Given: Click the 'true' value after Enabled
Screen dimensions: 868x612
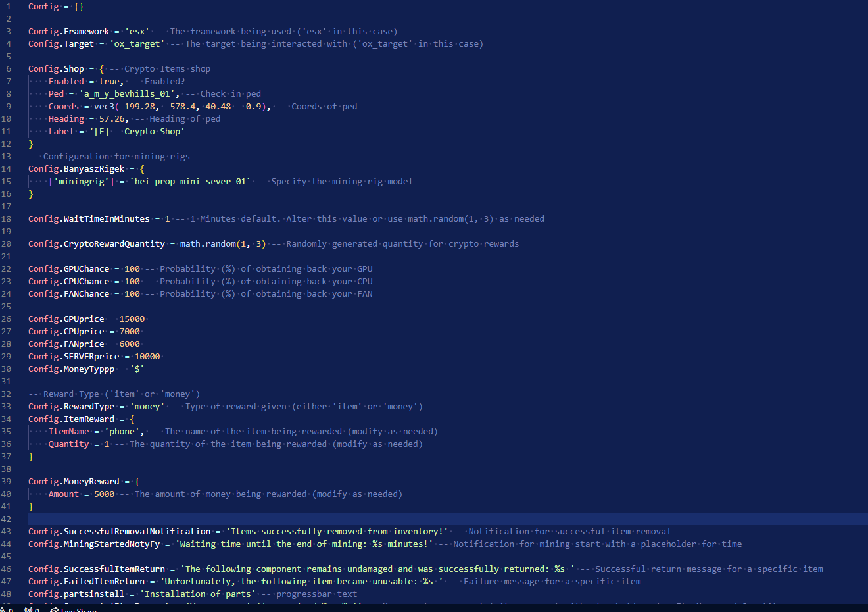Looking at the screenshot, I should (x=109, y=82).
